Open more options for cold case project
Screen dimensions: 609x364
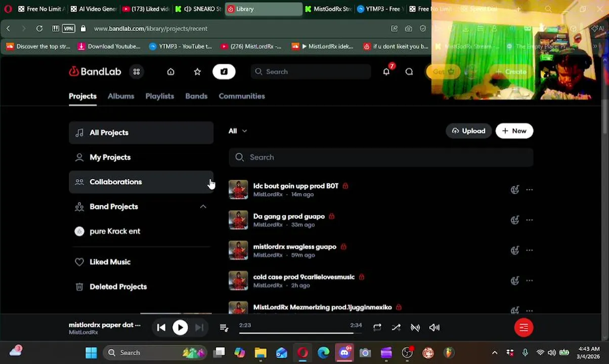pos(530,281)
